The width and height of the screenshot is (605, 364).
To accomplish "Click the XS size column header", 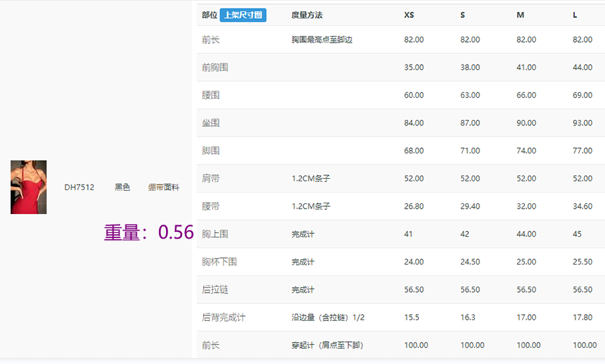I will [409, 15].
